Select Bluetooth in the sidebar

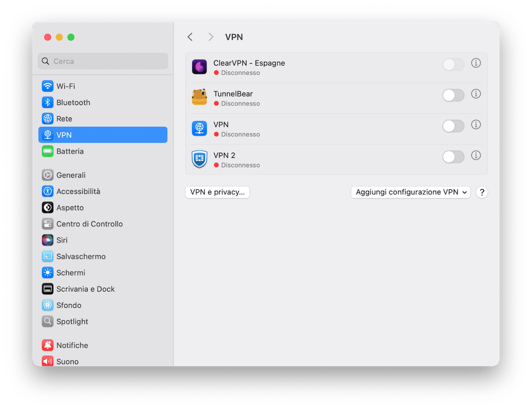point(73,102)
